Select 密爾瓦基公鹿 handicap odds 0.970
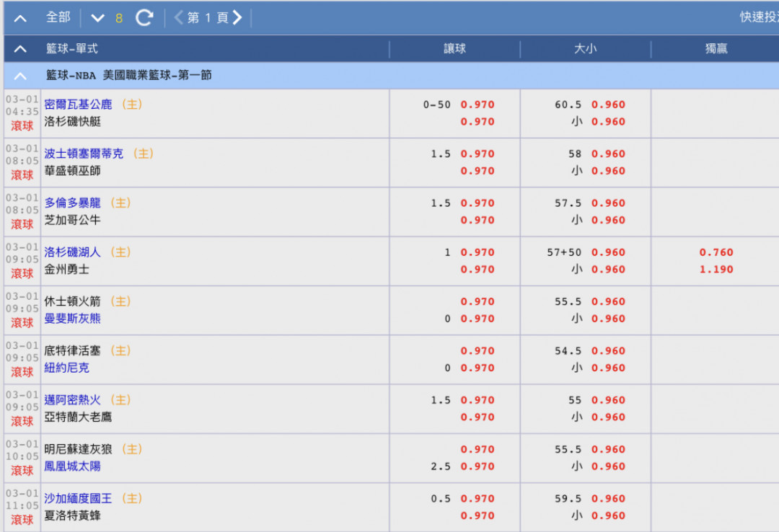This screenshot has width=779, height=532. tap(477, 105)
